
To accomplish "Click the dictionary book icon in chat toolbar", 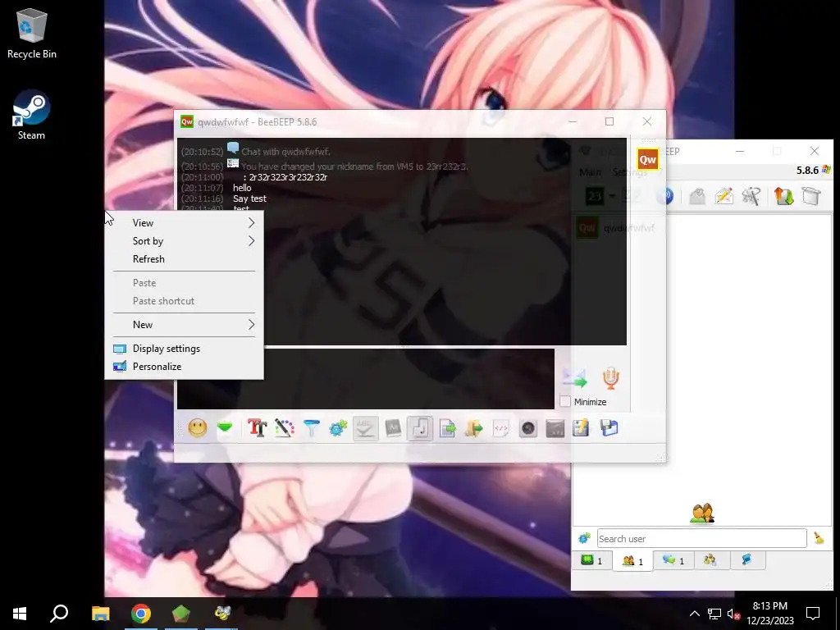I will [x=393, y=428].
